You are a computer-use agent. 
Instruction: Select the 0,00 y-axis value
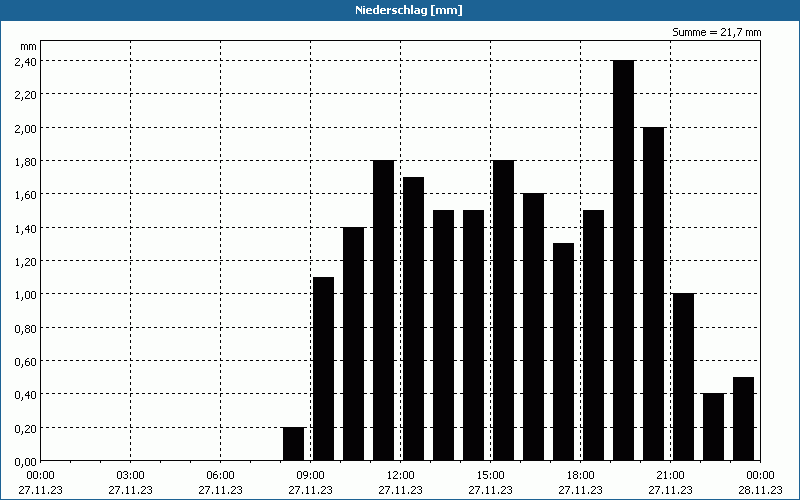25,461
